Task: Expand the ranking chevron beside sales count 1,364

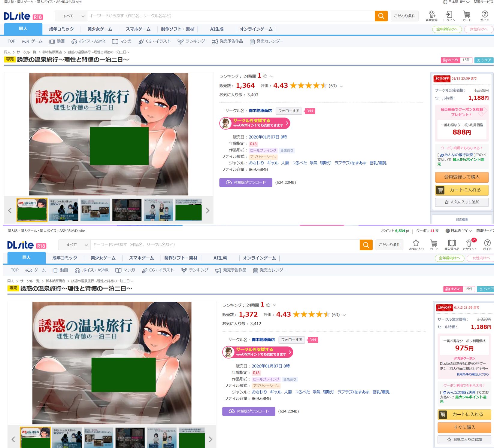Action: pyautogui.click(x=271, y=76)
